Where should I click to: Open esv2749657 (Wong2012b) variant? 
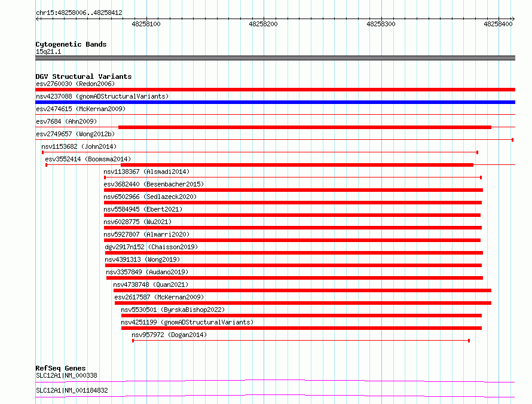[75, 134]
